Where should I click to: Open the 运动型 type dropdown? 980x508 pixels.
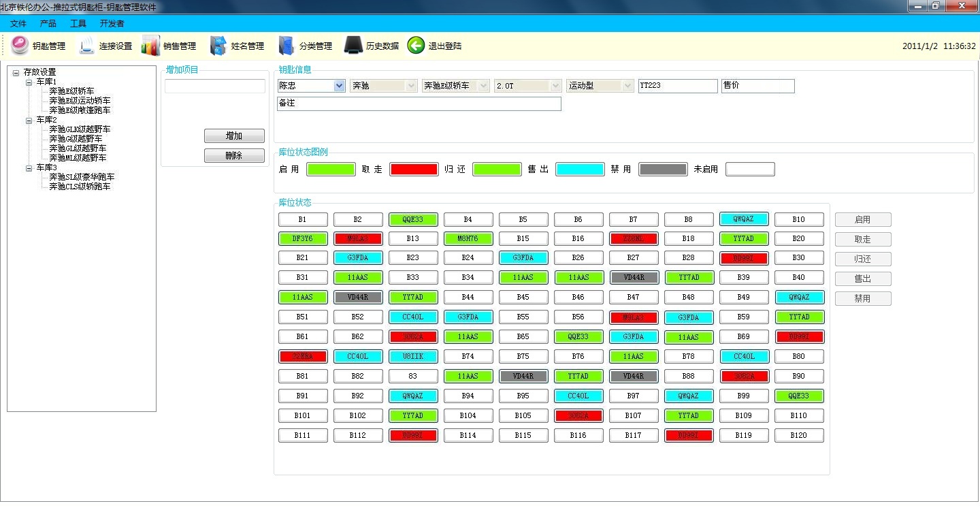[x=628, y=86]
